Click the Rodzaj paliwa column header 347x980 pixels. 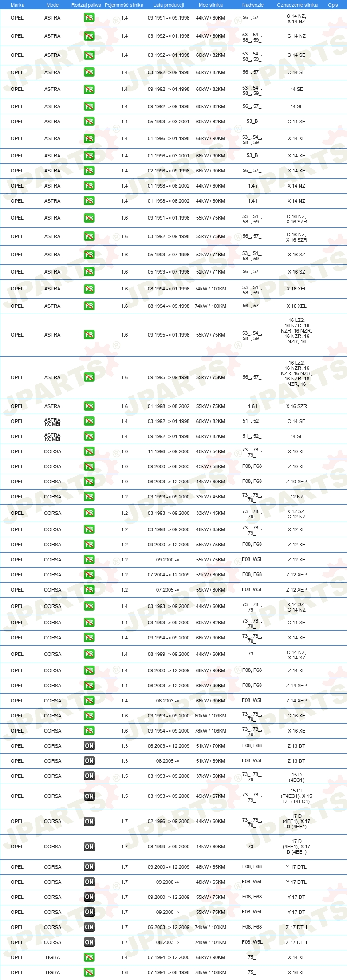86,5
